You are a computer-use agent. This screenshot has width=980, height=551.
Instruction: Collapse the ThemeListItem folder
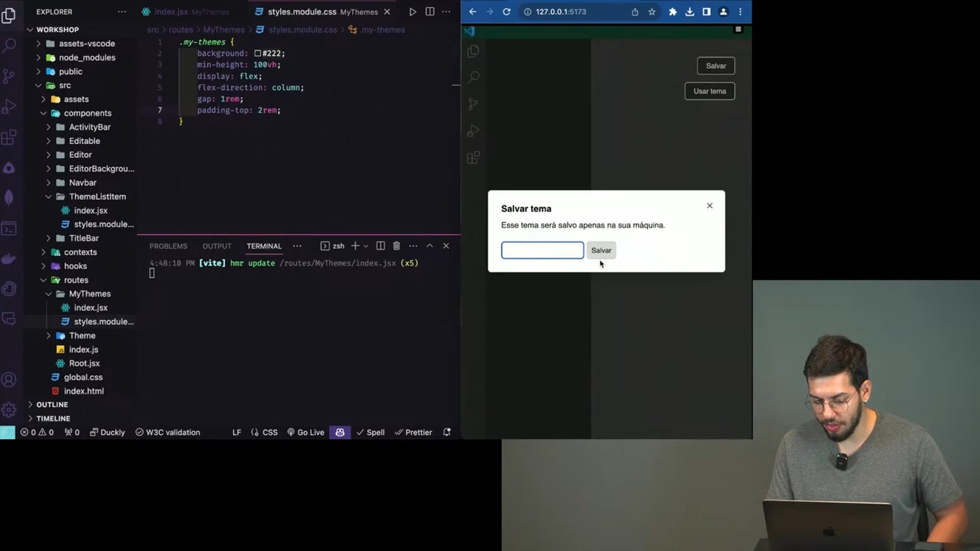click(x=97, y=196)
